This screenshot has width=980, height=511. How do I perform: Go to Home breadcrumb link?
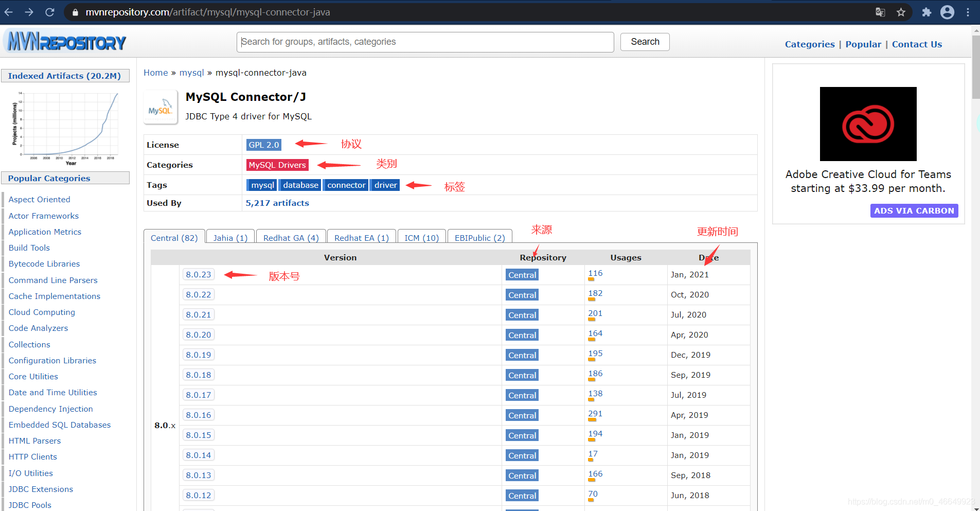[x=156, y=73]
